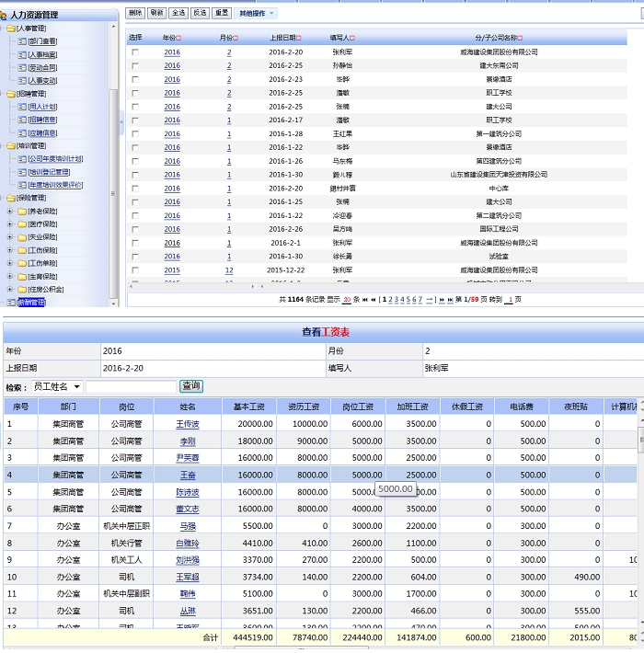Screen dimensions: 644x653
Task: Click the sidebar tree vertical scrollbar
Action: (113, 193)
